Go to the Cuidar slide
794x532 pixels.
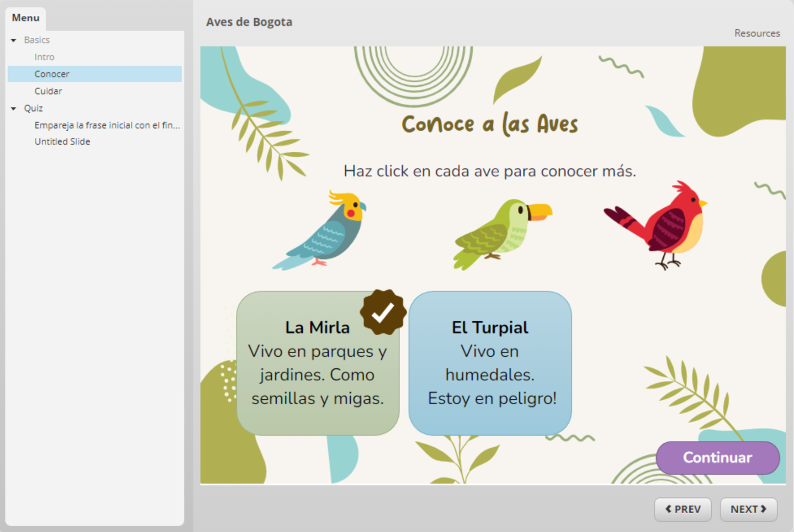click(48, 91)
